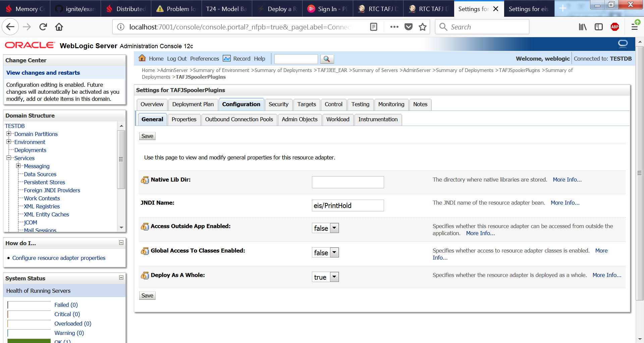Bookmark this page with the star
644x343 pixels.
pyautogui.click(x=423, y=27)
